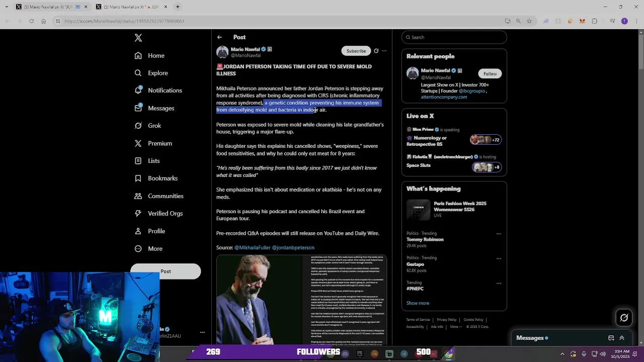Click the browser address bar URL
This screenshot has height=362, width=644.
click(124, 21)
